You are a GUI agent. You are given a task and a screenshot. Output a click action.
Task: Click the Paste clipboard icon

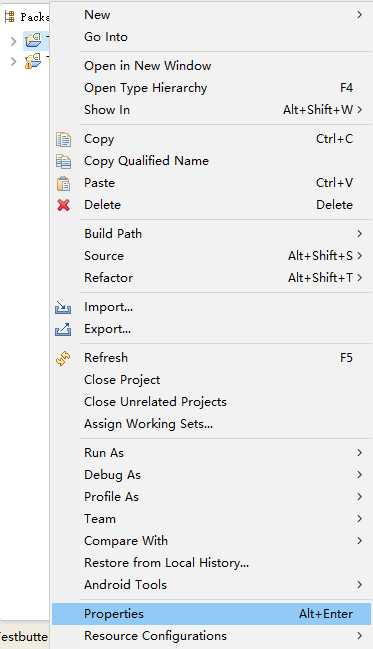click(x=63, y=183)
